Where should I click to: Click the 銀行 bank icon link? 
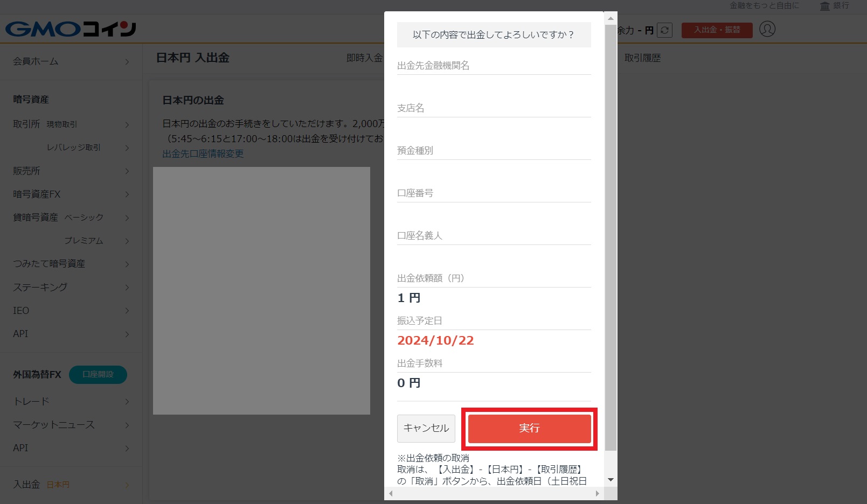(x=834, y=6)
